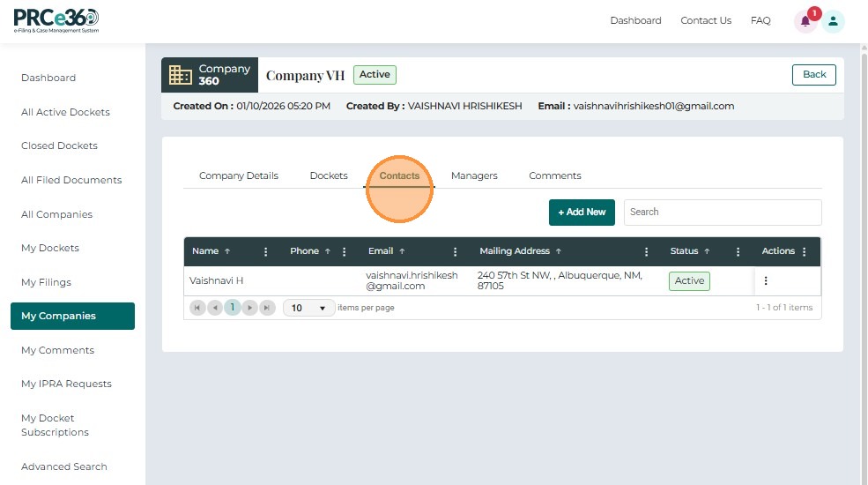The image size is (868, 485).
Task: Open Status column menu dots
Action: coord(738,252)
